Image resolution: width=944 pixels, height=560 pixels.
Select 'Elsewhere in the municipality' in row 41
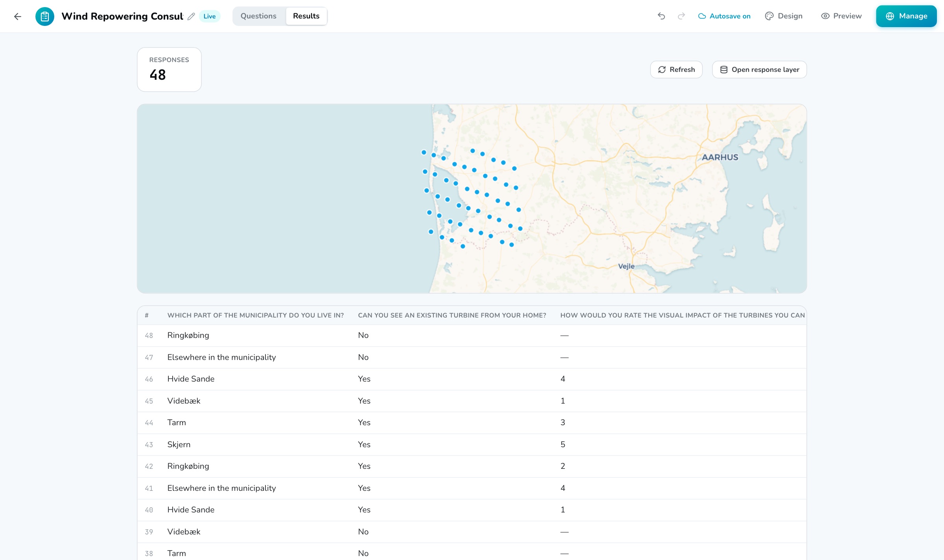pos(221,488)
